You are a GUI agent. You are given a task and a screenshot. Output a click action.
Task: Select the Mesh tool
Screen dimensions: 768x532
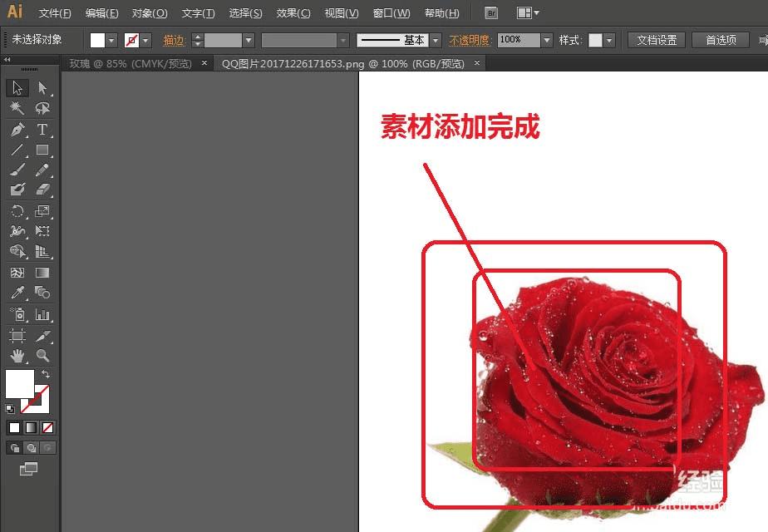[17, 273]
